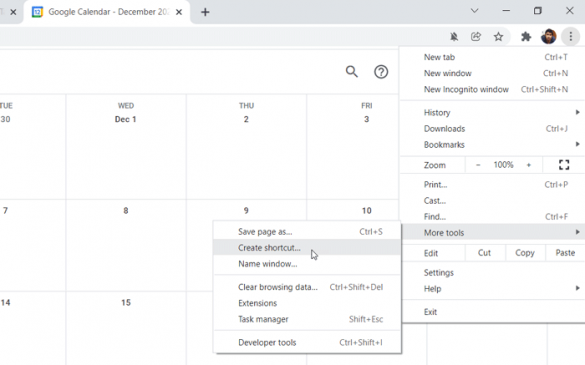Select day 8 in calendar
This screenshot has width=585, height=365.
126,210
